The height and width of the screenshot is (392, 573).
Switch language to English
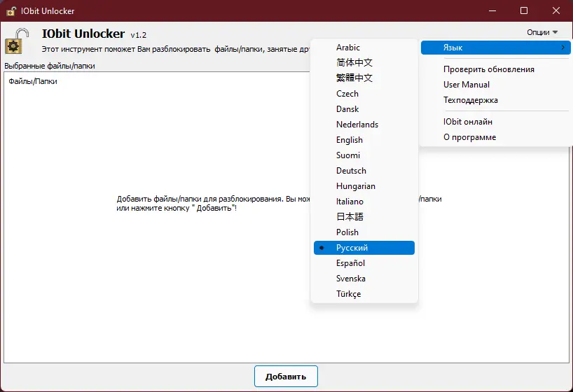364,140
